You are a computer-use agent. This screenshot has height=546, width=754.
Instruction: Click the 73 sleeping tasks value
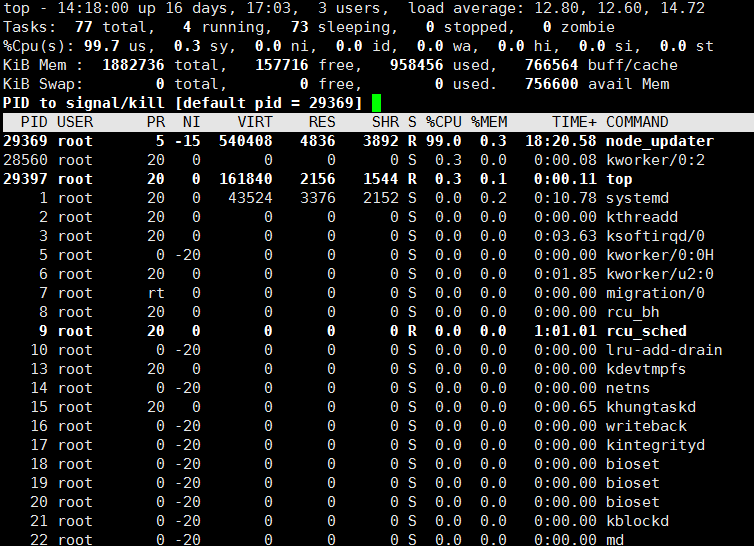click(300, 27)
